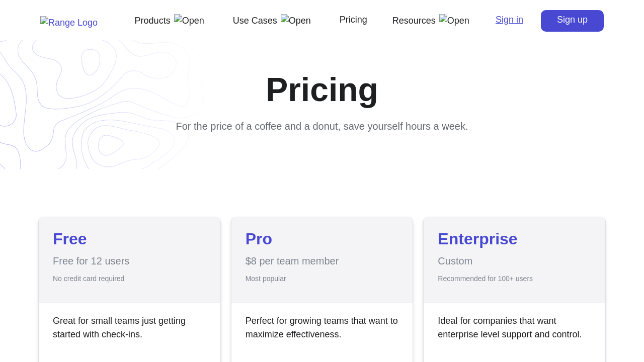Expand the Use Cases dropdown arrow icon
The image size is (644, 362).
tap(296, 21)
